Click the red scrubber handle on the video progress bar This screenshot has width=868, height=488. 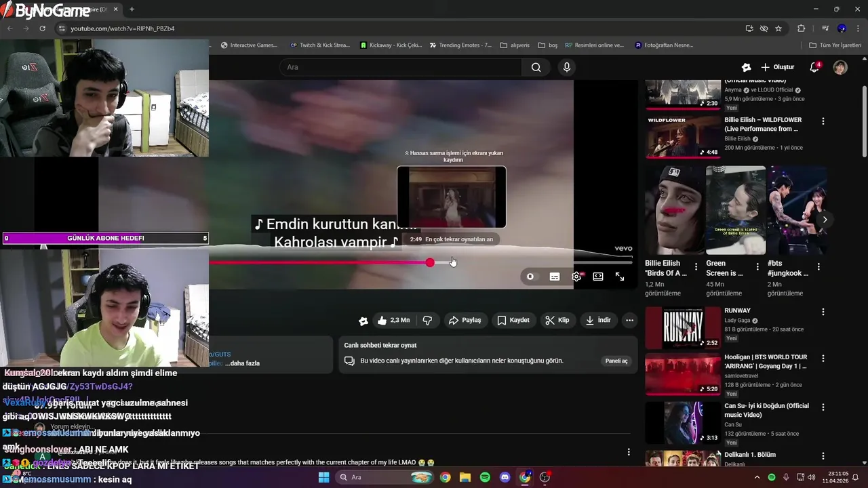430,262
